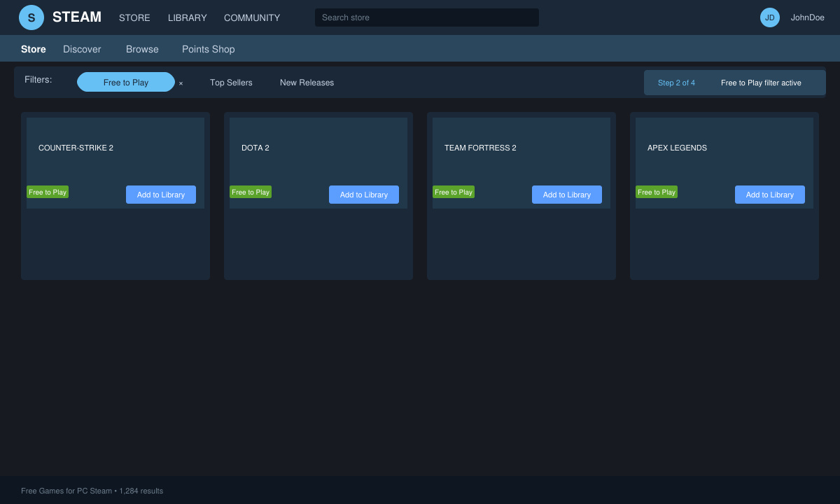The height and width of the screenshot is (504, 840).
Task: Open the JohnDoe account name
Action: [808, 17]
